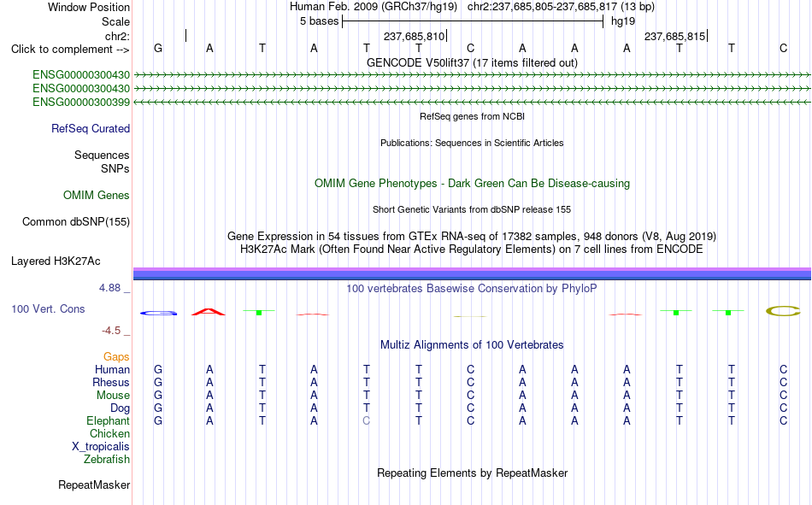The image size is (812, 505).
Task: Click the H3K27Ac Mark ENCODE track title
Action: pyautogui.click(x=472, y=250)
